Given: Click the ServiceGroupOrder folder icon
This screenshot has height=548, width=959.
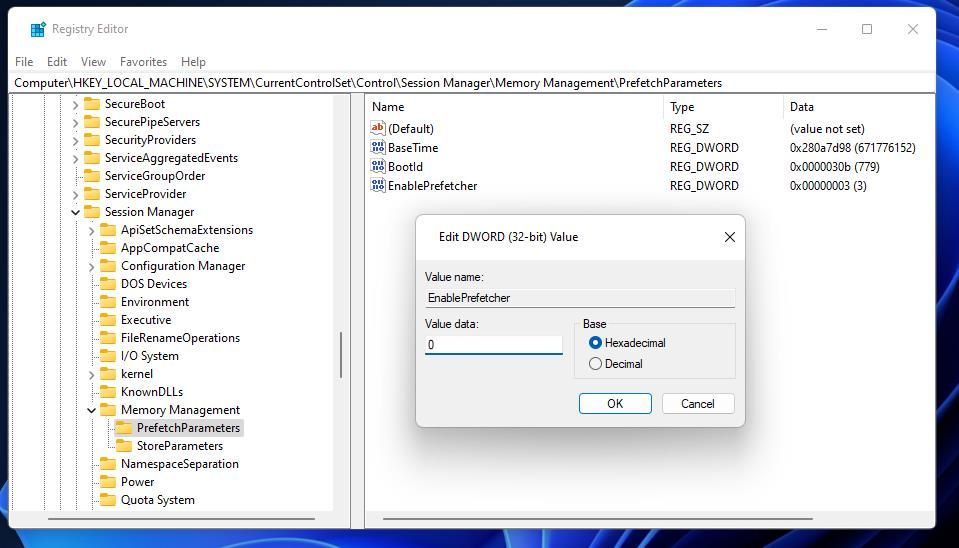Looking at the screenshot, I should click(x=92, y=176).
